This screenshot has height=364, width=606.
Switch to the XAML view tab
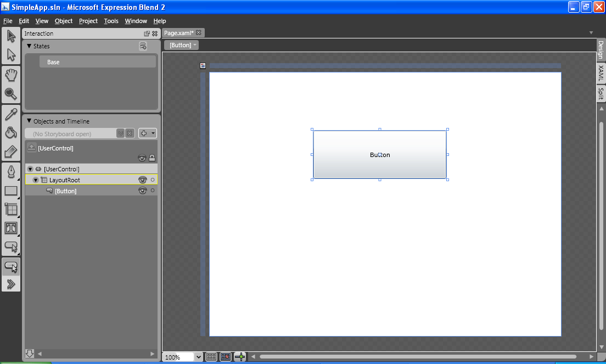point(601,73)
